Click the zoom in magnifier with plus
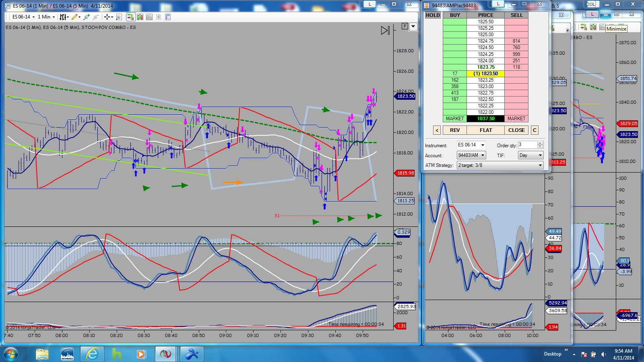 pyautogui.click(x=86, y=17)
